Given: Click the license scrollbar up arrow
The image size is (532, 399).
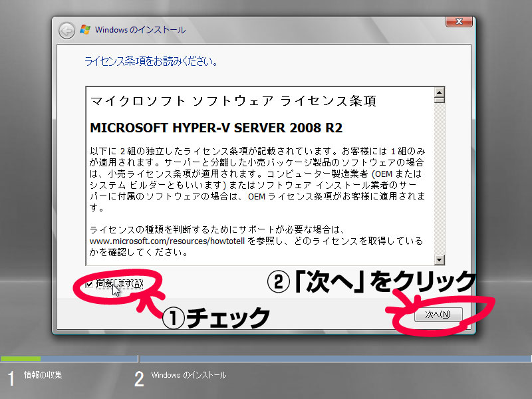Looking at the screenshot, I should pos(439,92).
